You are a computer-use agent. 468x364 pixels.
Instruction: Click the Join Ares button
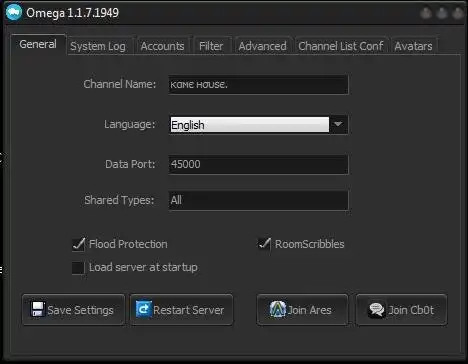point(302,310)
